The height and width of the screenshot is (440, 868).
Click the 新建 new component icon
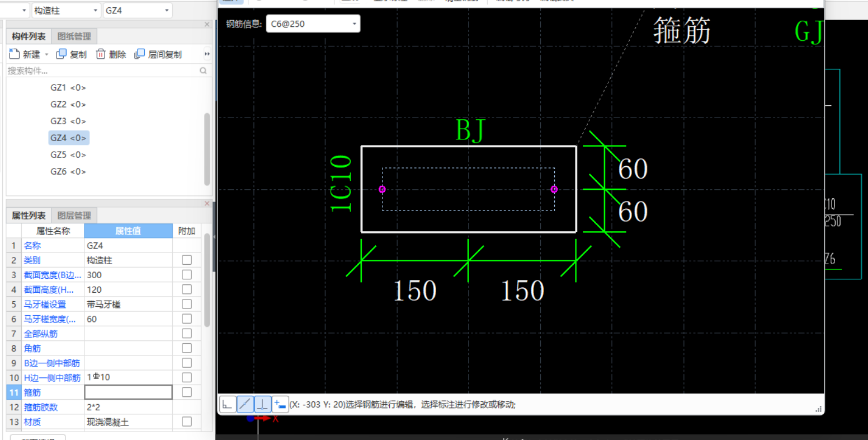(x=15, y=54)
